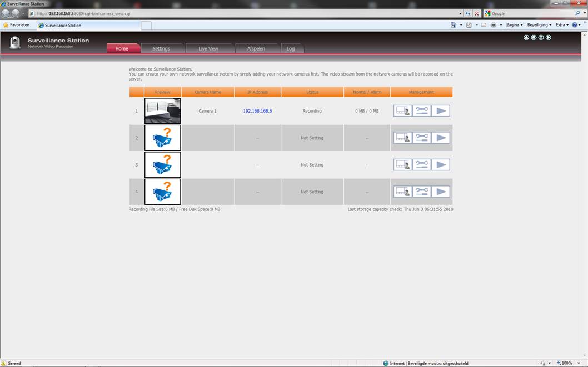The height and width of the screenshot is (367, 588).
Task: Click the Not Setting status in row 4
Action: tap(312, 192)
